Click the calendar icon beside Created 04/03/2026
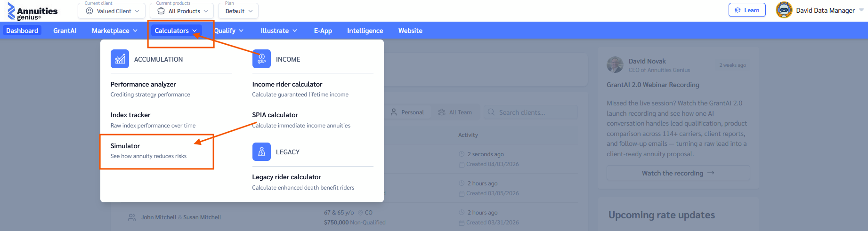Screen dimensions: 868x231 [x=462, y=165]
